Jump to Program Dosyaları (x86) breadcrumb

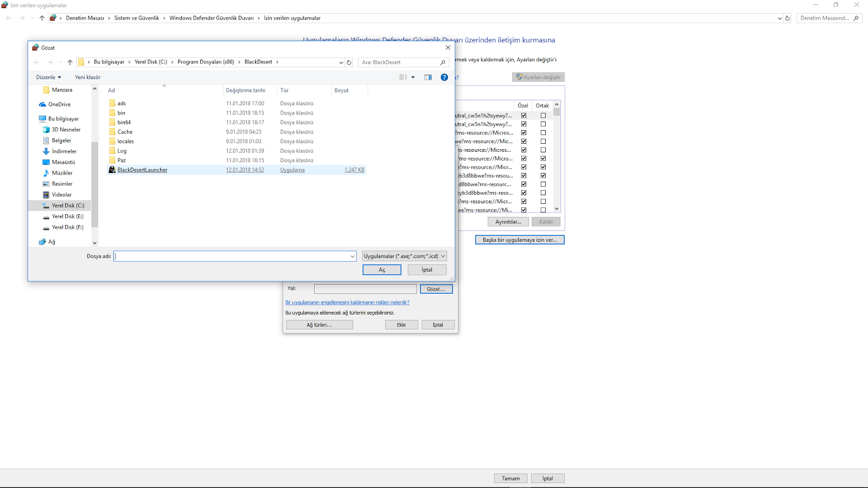[206, 62]
